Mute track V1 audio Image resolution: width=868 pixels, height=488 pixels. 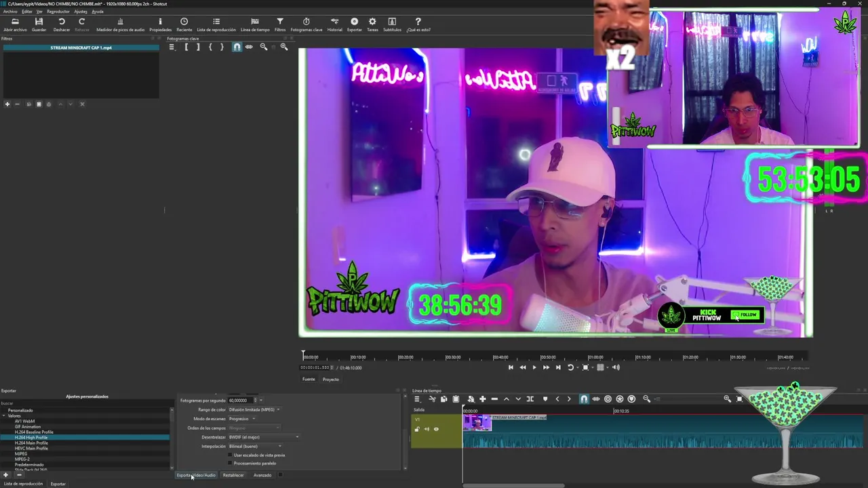coord(427,429)
